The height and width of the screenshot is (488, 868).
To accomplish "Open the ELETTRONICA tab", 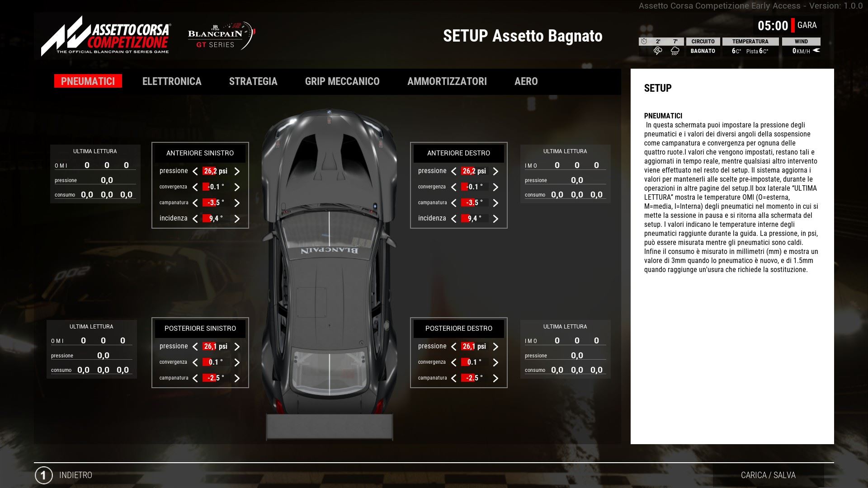I will (172, 81).
